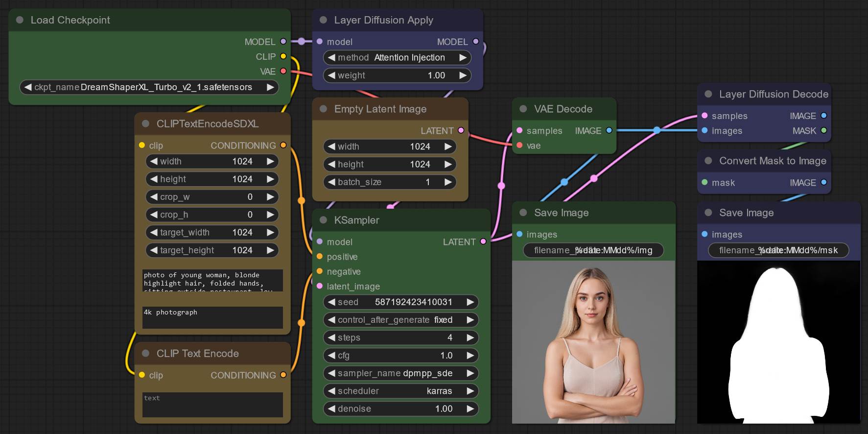Open the scheduler karras selector
The width and height of the screenshot is (868, 434).
(400, 391)
